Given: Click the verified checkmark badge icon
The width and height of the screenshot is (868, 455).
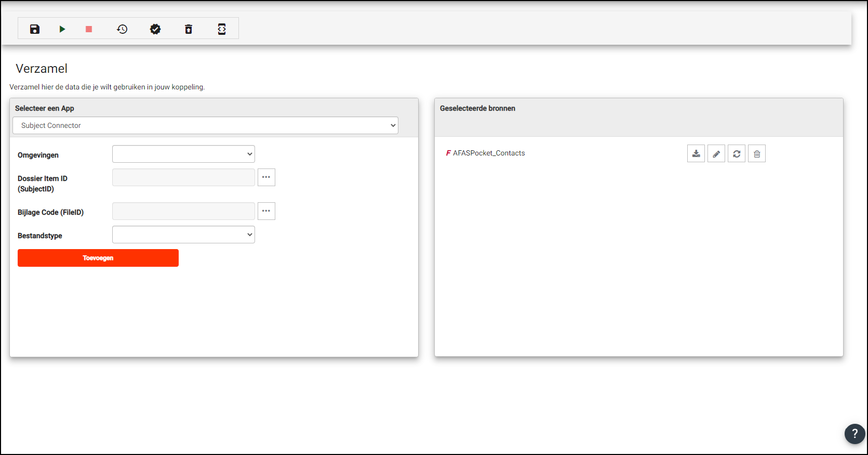Looking at the screenshot, I should (x=155, y=29).
